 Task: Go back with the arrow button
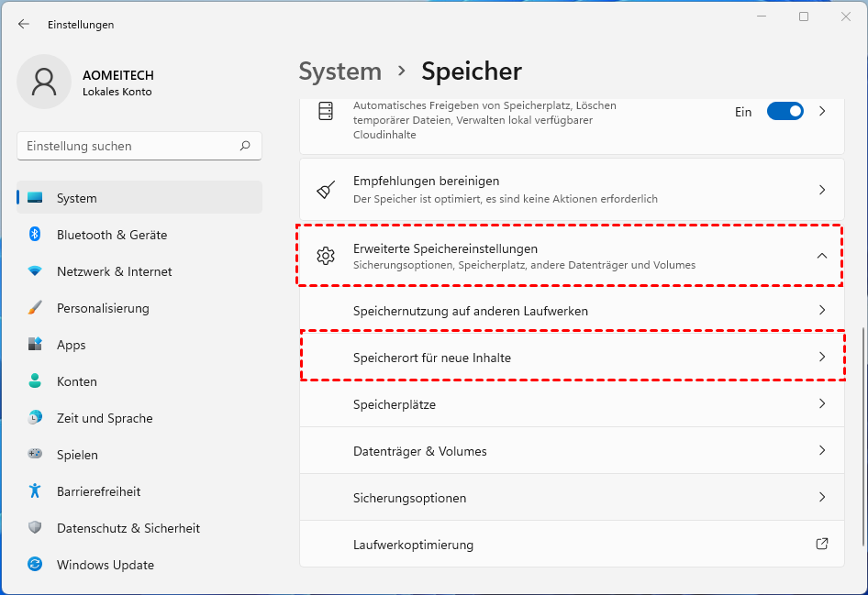24,25
